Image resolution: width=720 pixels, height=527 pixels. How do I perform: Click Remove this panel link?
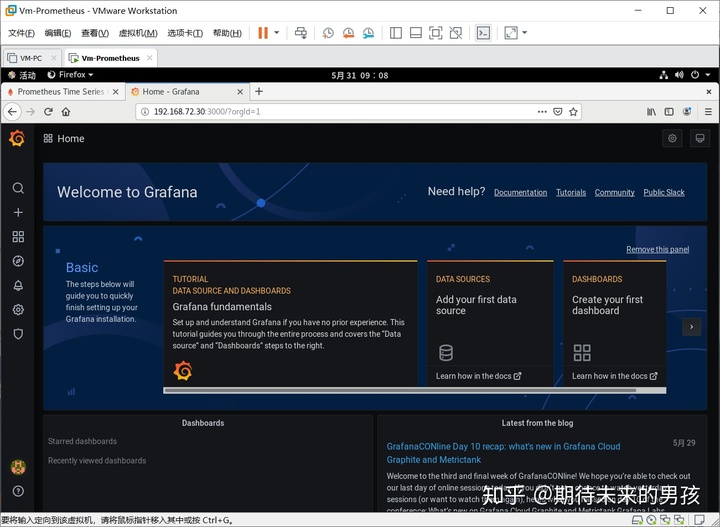[658, 249]
